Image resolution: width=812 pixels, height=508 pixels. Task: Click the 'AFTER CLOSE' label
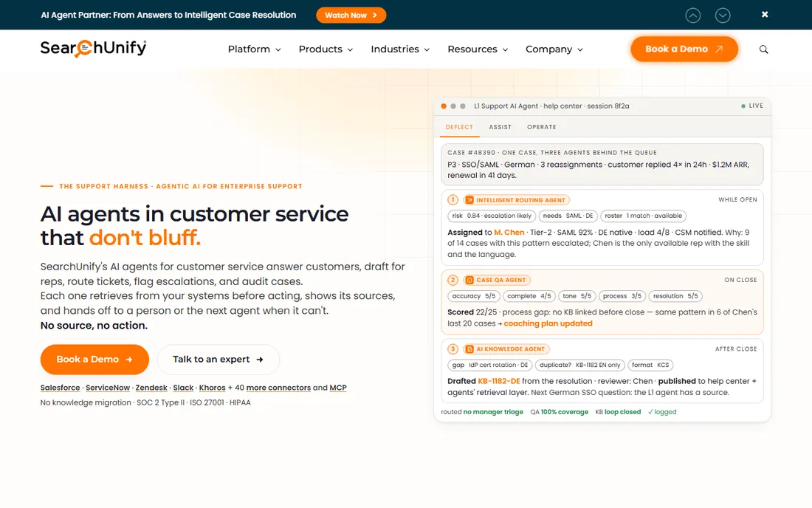pos(736,349)
